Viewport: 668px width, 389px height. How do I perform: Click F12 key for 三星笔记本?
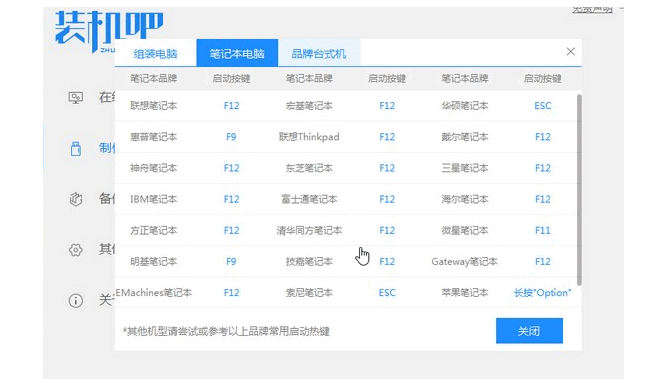543,168
